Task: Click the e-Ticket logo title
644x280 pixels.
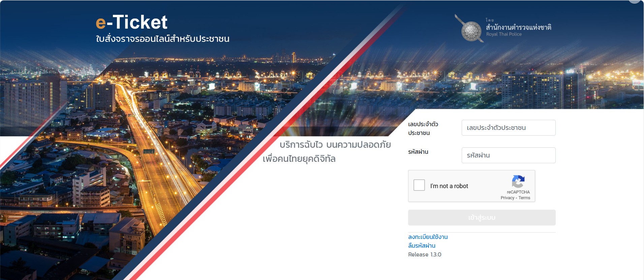Action: [131, 22]
